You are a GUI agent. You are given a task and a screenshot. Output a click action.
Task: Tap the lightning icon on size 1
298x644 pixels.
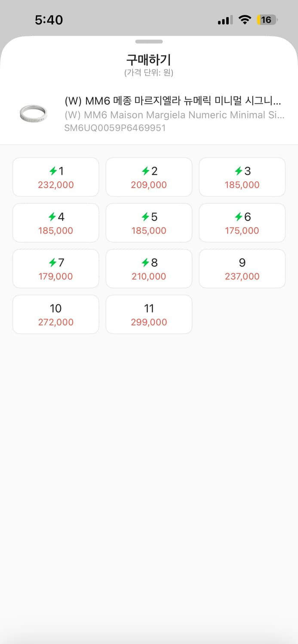tap(53, 171)
